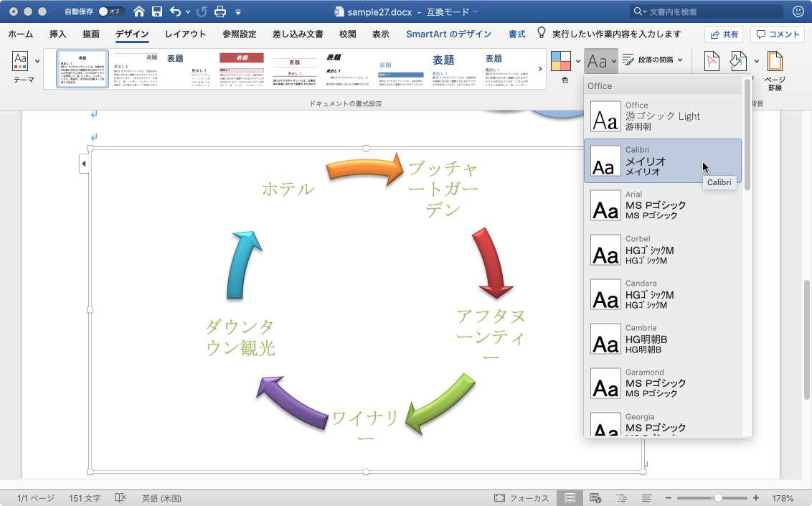Switch to the 表示 tab
812x506 pixels.
(x=381, y=34)
